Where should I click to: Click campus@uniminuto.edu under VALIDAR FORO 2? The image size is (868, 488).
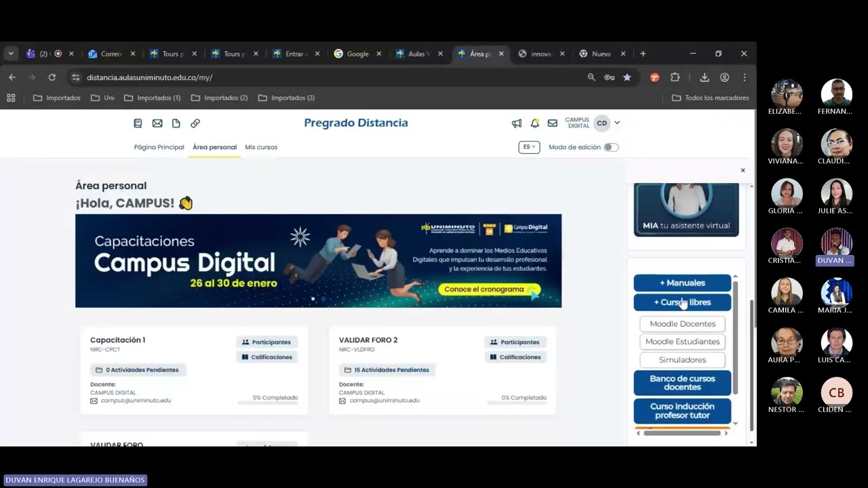click(384, 401)
